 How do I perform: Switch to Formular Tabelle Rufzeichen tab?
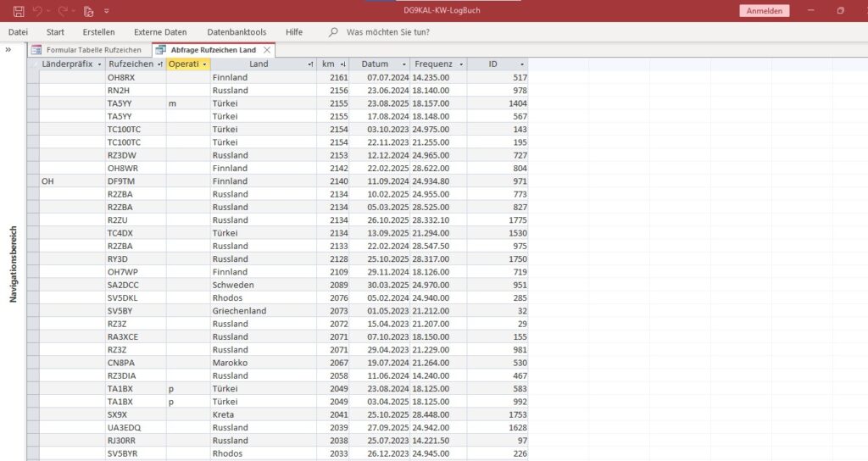click(x=93, y=50)
